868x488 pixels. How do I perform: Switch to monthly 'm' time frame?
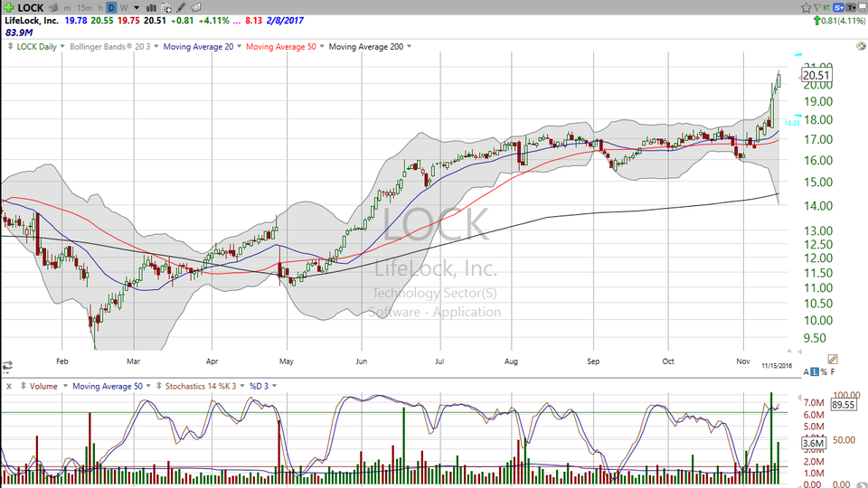tap(67, 8)
